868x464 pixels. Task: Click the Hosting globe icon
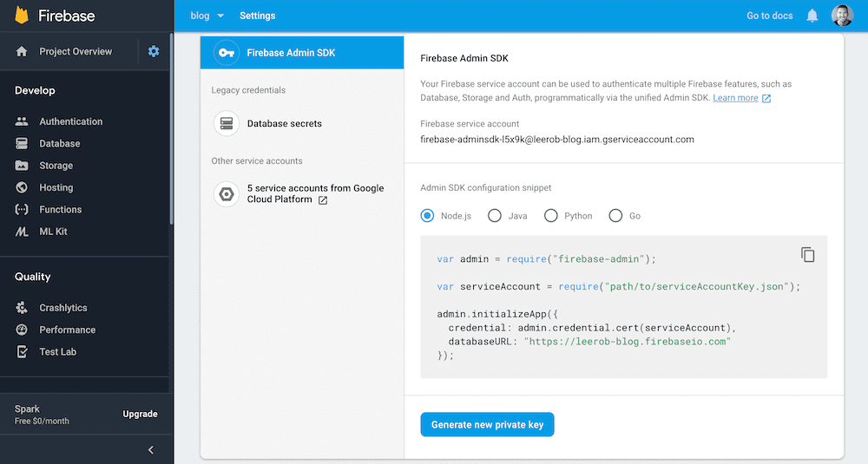click(22, 187)
